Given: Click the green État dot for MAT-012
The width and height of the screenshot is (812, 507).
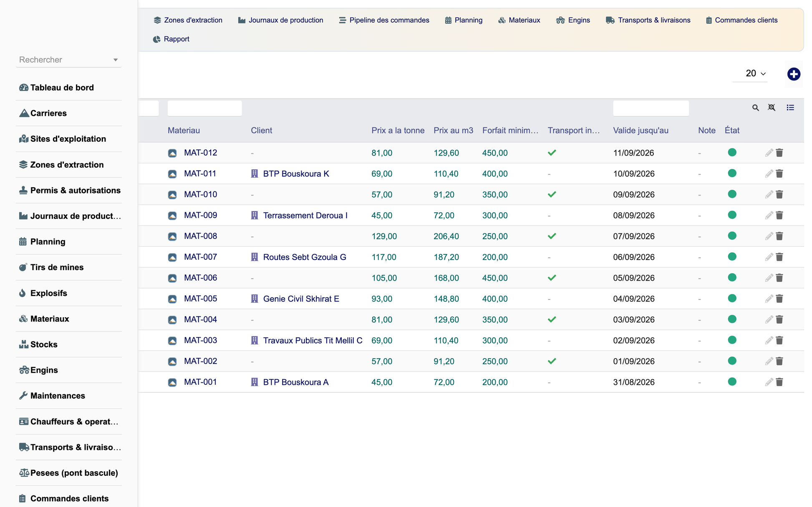Looking at the screenshot, I should coord(732,153).
